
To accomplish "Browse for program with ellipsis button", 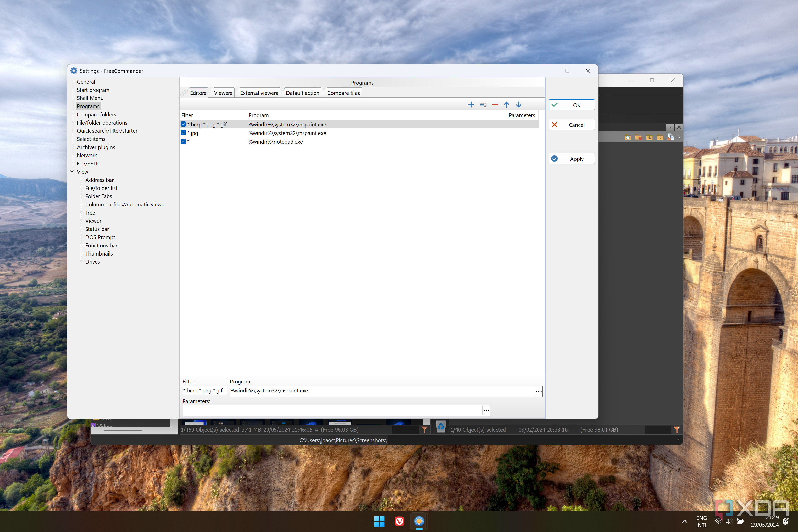I will click(539, 391).
